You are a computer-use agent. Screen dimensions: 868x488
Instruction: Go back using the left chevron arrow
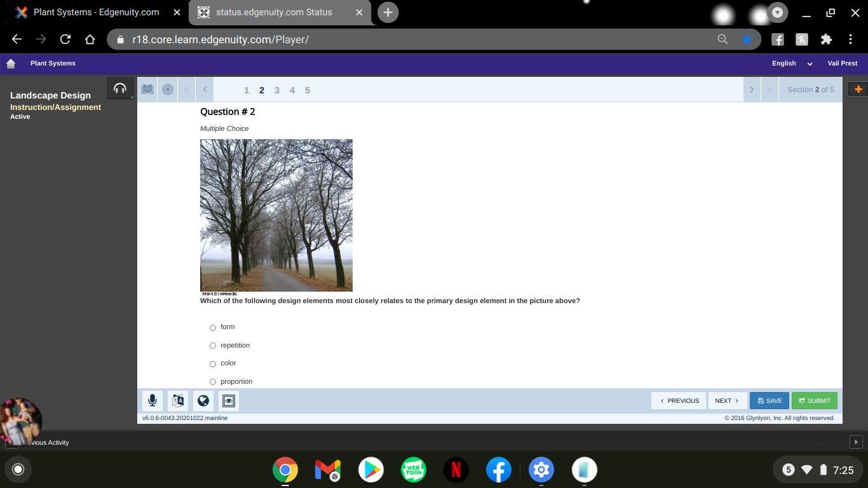[x=205, y=90]
